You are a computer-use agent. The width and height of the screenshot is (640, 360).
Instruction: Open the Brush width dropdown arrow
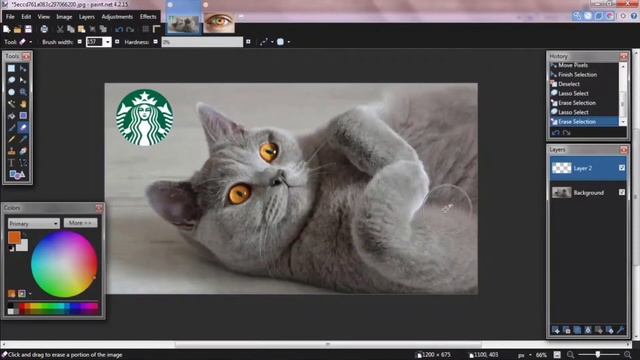point(107,42)
